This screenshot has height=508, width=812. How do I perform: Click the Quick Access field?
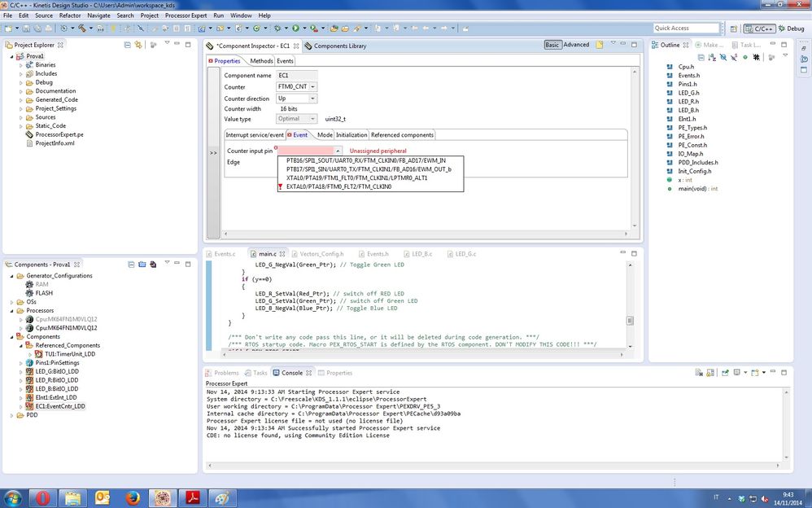tap(686, 28)
